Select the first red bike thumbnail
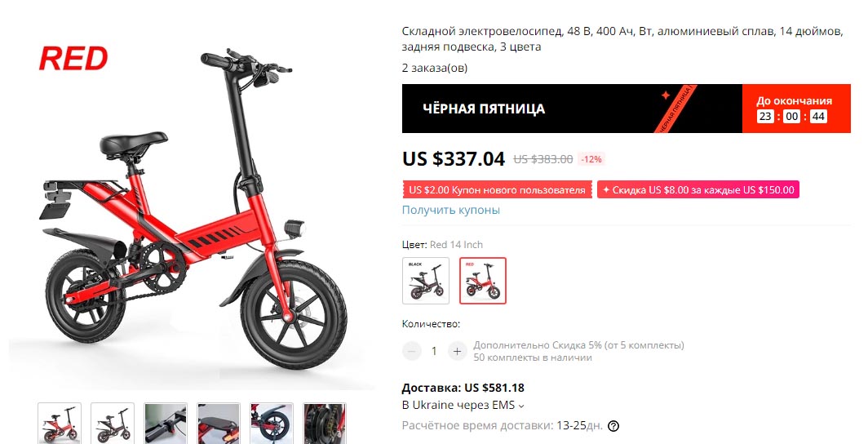The height and width of the screenshot is (444, 868). coord(60,424)
